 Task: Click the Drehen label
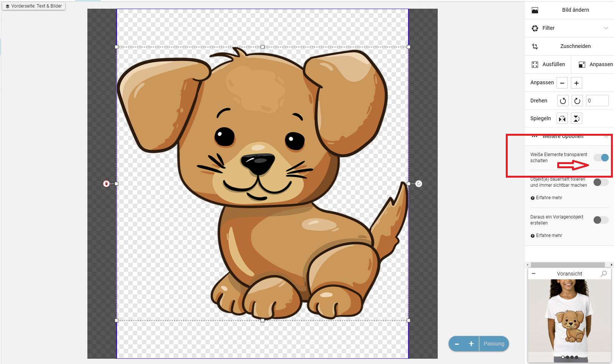click(x=539, y=101)
